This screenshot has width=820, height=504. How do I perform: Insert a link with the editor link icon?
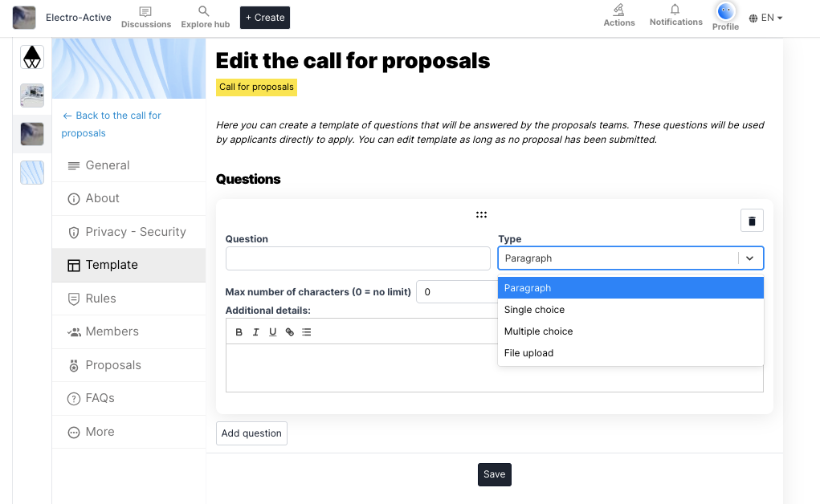[x=290, y=332]
